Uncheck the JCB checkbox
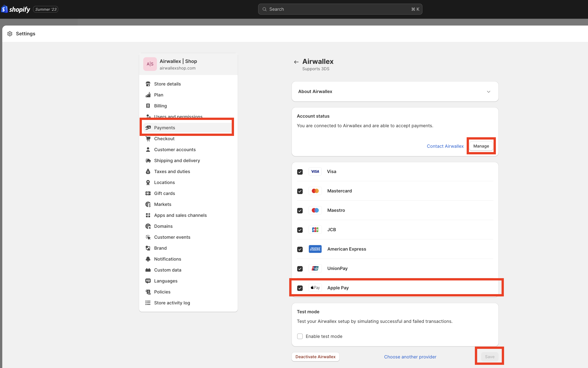Viewport: 588px width, 368px height. tap(300, 230)
